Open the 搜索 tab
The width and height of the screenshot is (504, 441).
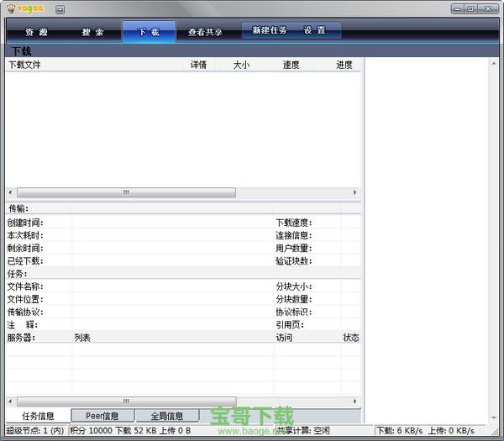(x=92, y=32)
